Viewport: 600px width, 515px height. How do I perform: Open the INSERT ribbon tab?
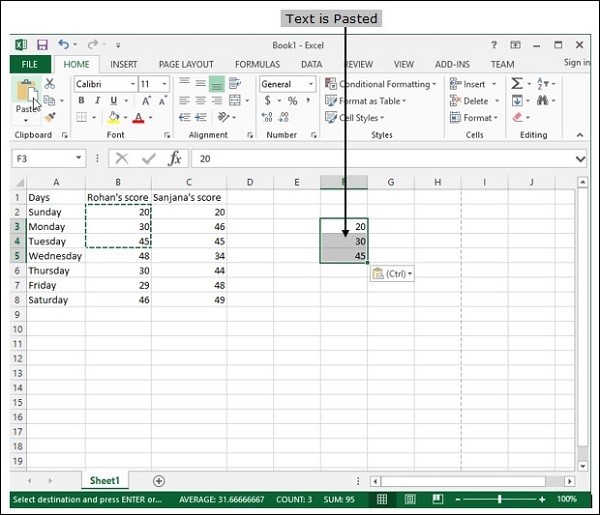click(124, 64)
